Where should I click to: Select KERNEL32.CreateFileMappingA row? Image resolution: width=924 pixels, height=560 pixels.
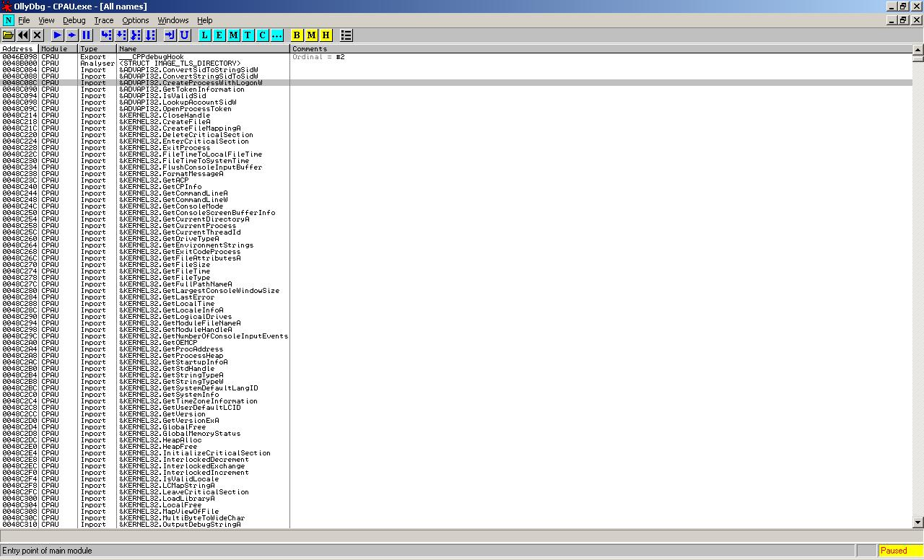[x=456, y=128]
